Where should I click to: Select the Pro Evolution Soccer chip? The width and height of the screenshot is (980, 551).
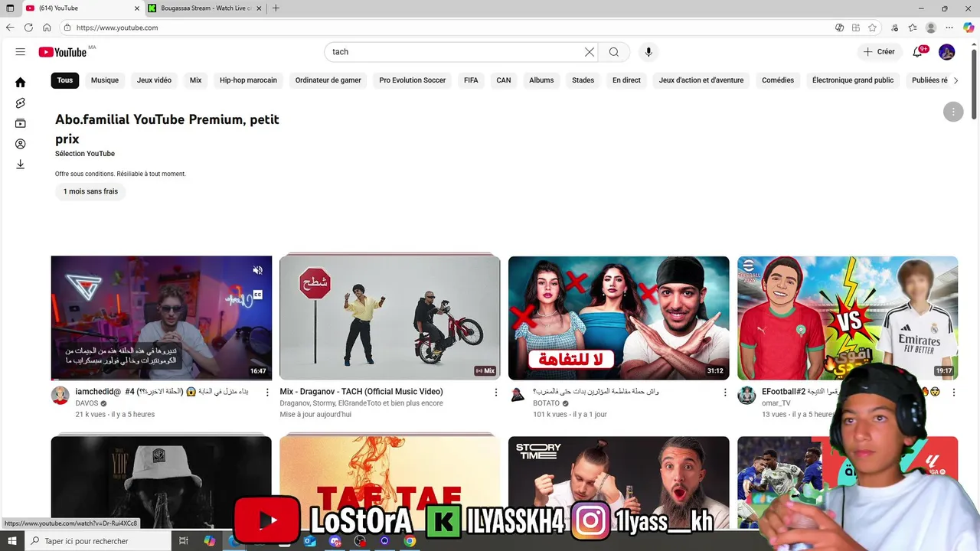[412, 80]
